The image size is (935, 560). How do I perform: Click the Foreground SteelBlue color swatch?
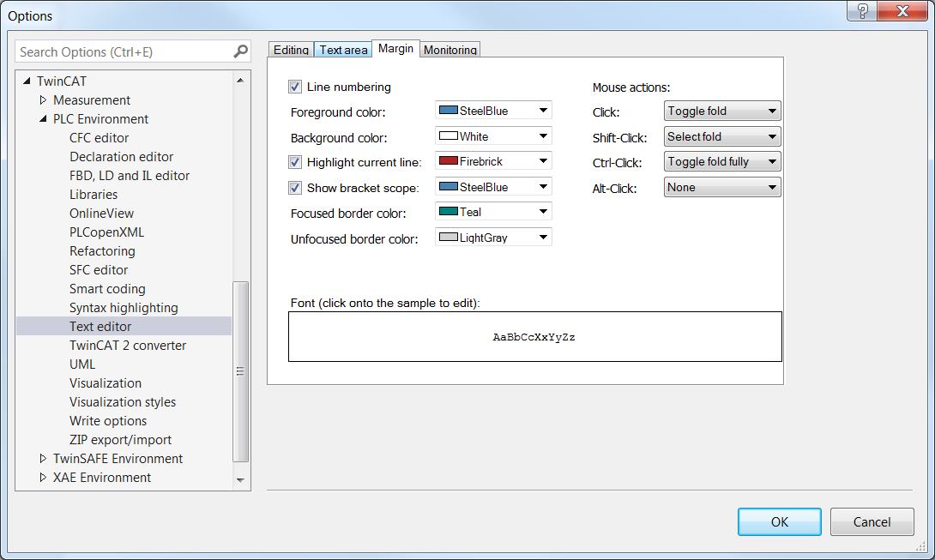449,110
